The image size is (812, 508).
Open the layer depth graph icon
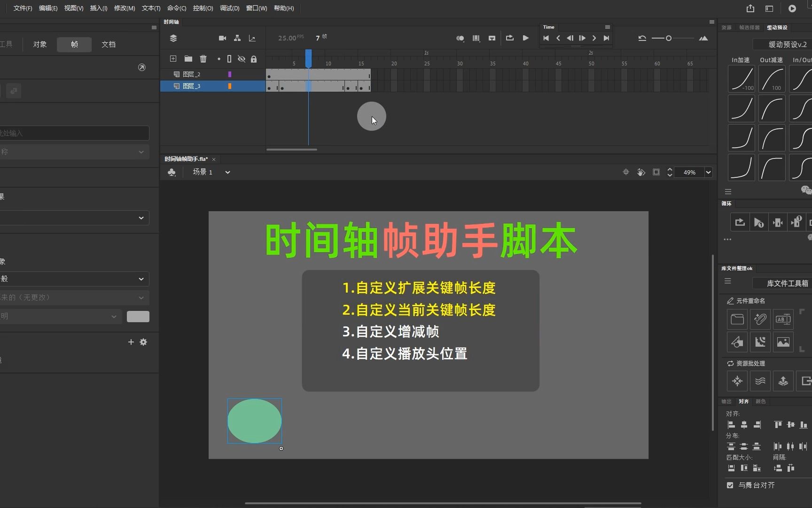(252, 38)
